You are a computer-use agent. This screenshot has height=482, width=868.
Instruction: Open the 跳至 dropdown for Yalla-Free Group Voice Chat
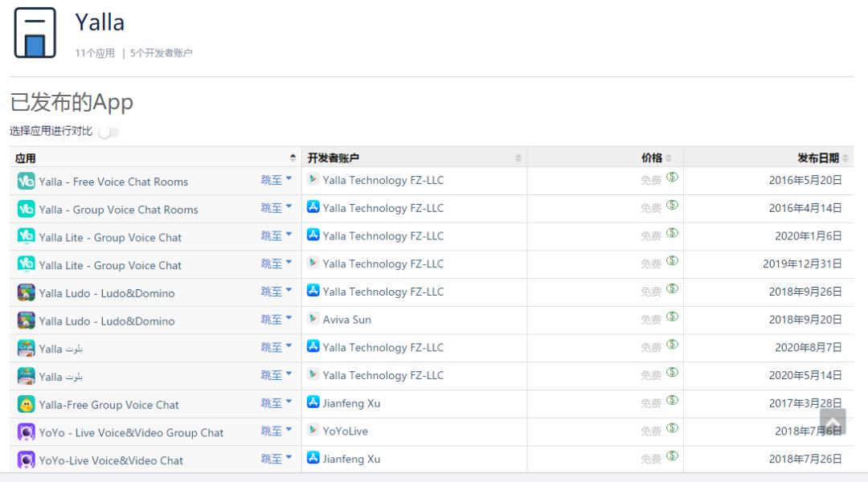point(276,402)
